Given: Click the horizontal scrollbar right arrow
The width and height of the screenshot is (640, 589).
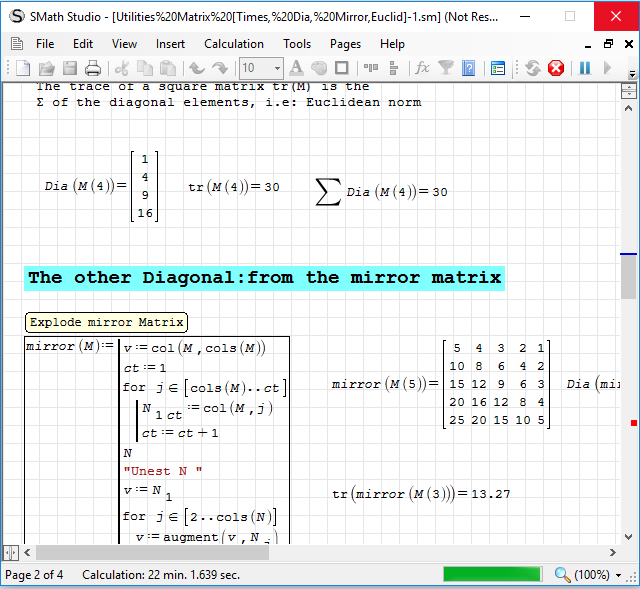Looking at the screenshot, I should point(612,552).
